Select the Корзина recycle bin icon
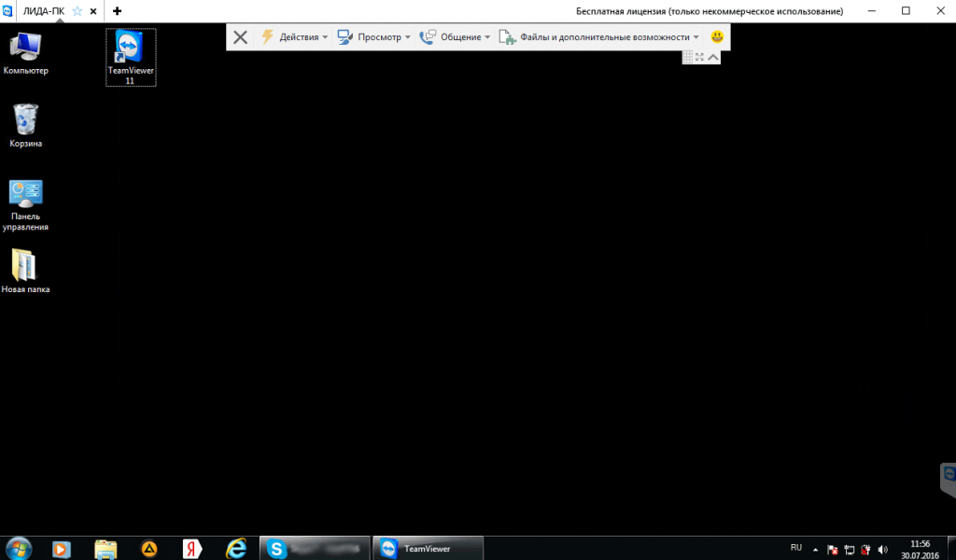Screen dimensions: 956x560 (25, 125)
